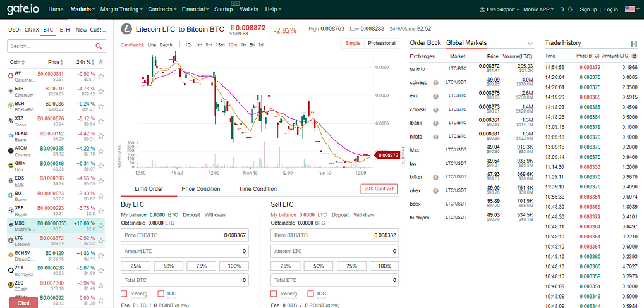Viewport: 644px width, 308px height.
Task: Click the gate.io logo
Action: [x=23, y=9]
